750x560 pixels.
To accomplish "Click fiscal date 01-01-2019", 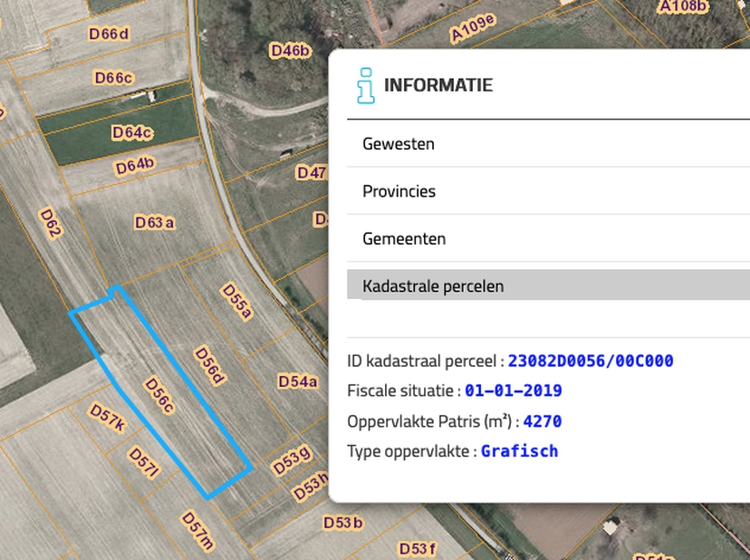I will pos(514,391).
